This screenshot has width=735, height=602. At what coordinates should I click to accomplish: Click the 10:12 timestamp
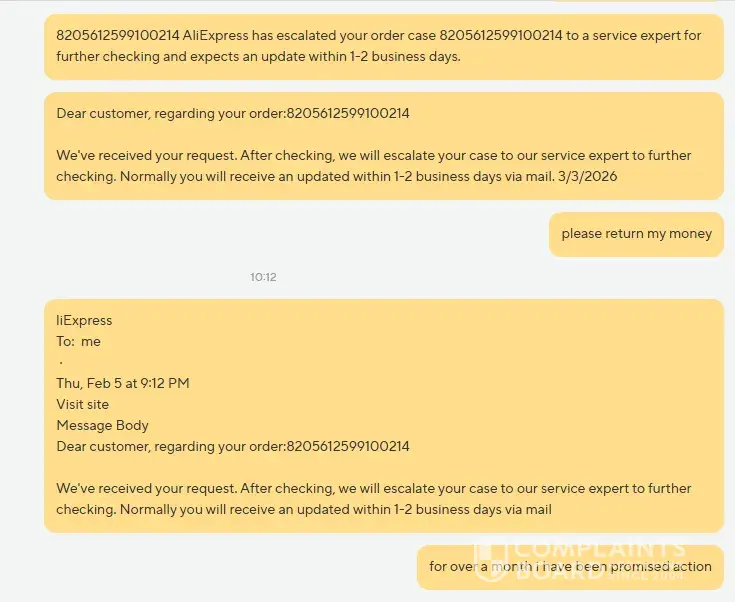(x=263, y=277)
